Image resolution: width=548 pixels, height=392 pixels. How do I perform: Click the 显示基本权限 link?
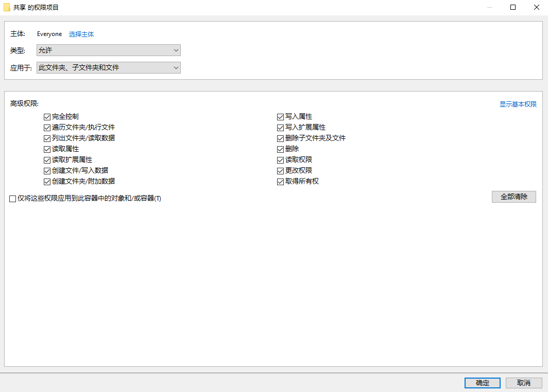[518, 104]
